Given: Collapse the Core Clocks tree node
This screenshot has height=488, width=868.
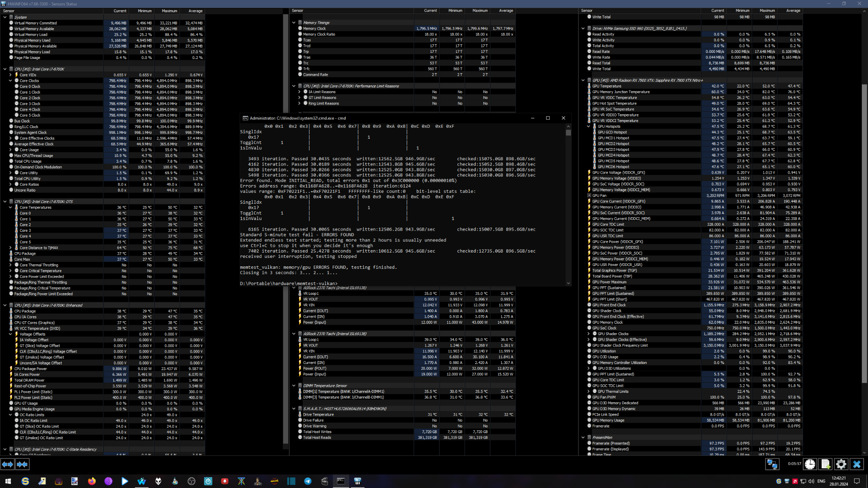Looking at the screenshot, I should coord(11,81).
